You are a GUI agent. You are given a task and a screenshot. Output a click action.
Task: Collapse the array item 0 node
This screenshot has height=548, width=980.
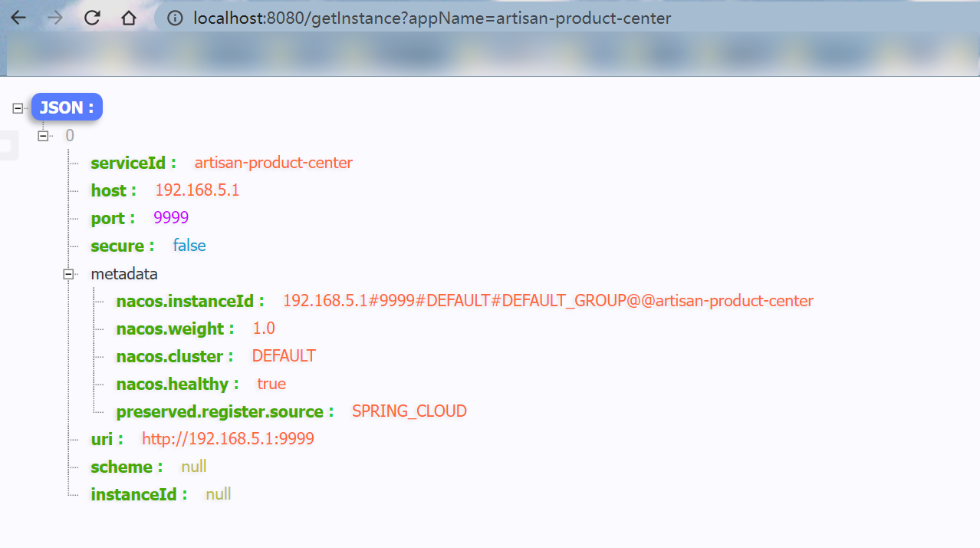[x=43, y=136]
